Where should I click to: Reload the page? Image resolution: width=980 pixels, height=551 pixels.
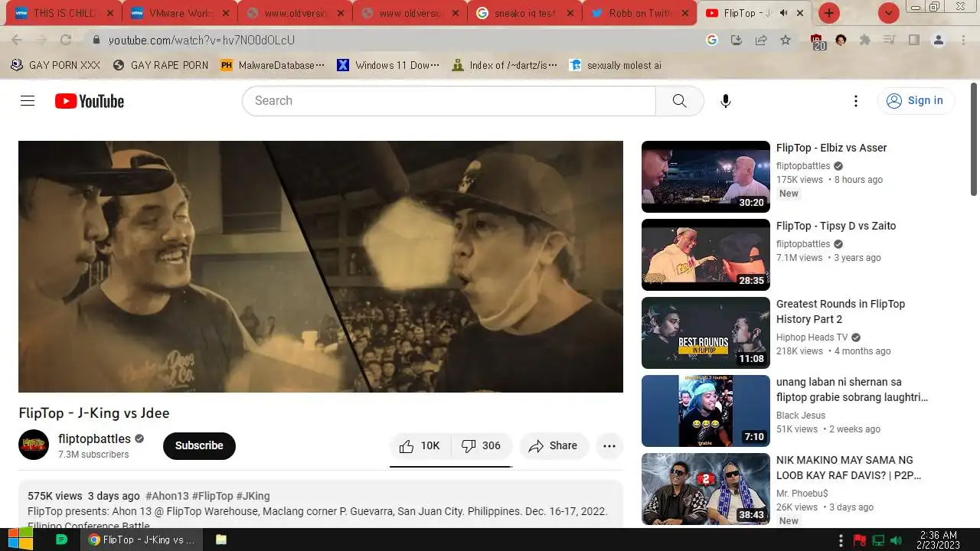pyautogui.click(x=66, y=40)
